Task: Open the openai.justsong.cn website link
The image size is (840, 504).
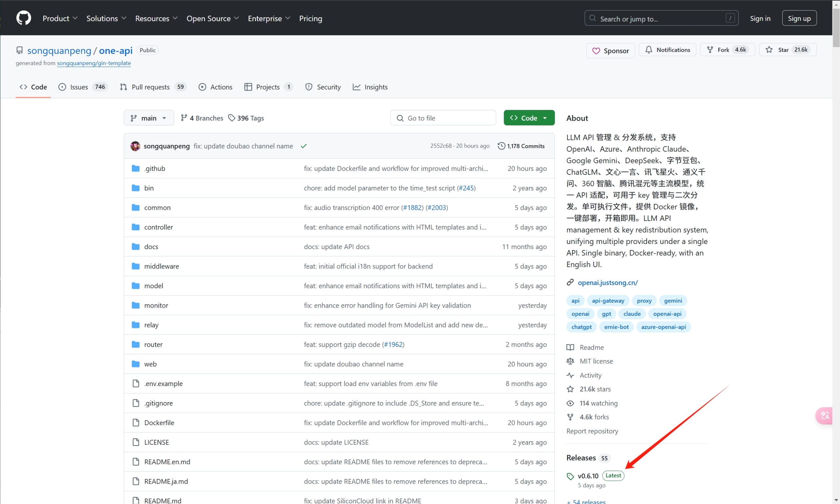Action: pyautogui.click(x=608, y=282)
